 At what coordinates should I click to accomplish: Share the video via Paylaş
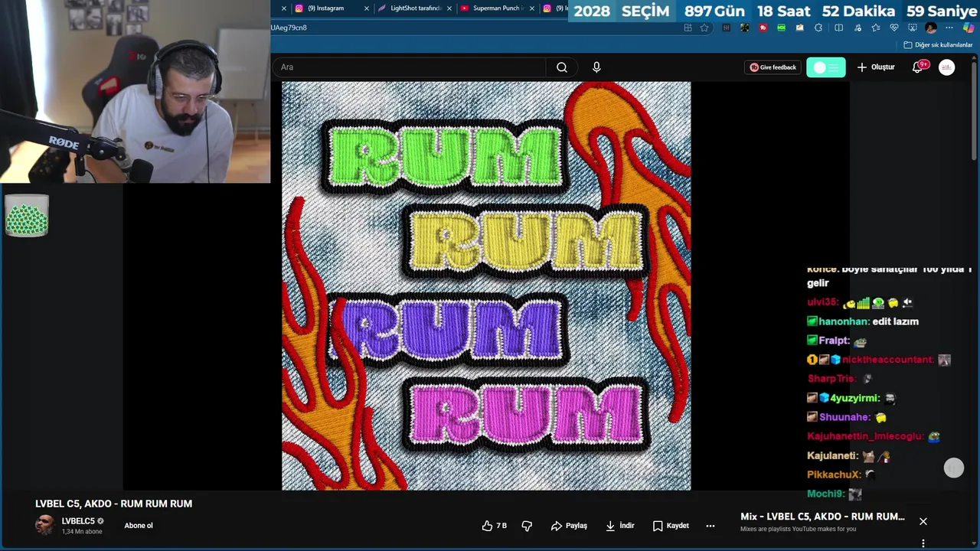(569, 526)
